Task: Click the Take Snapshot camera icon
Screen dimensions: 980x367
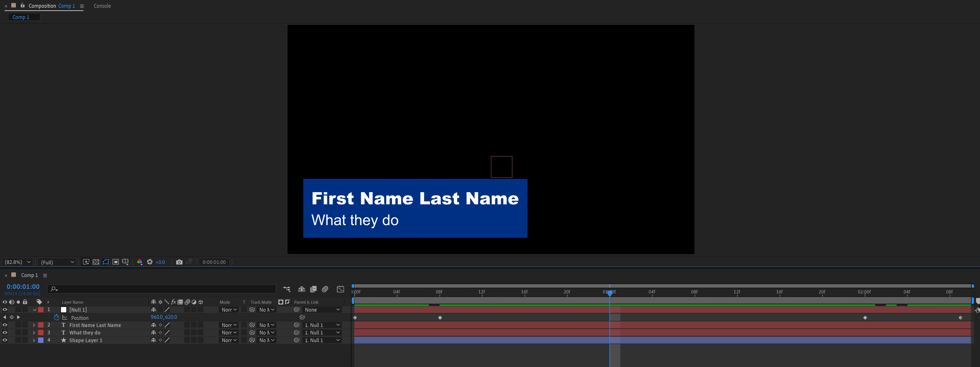Action: 179,262
